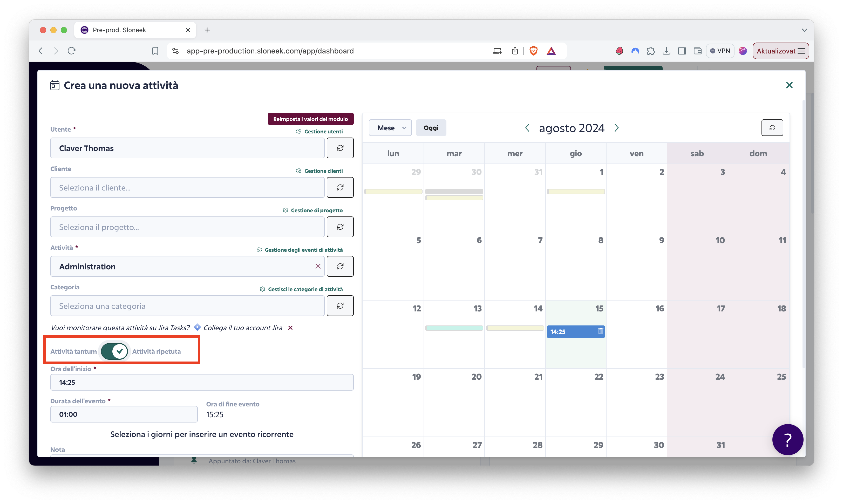Click the Durata dell'evento field
The width and height of the screenshot is (843, 504).
click(x=124, y=414)
